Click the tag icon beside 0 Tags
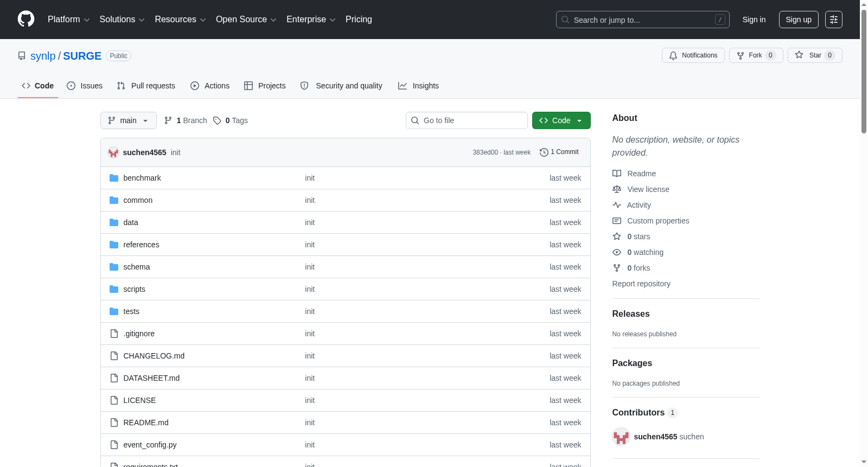The height and width of the screenshot is (467, 868). (217, 120)
